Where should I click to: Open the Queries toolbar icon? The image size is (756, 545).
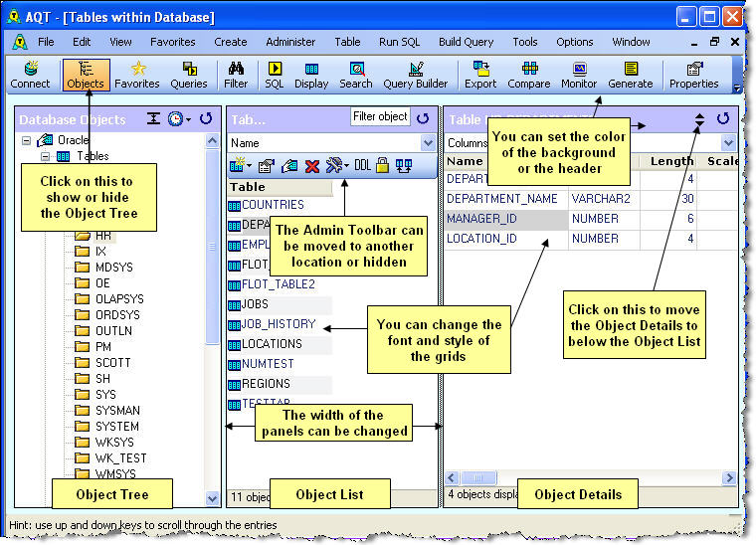click(189, 75)
